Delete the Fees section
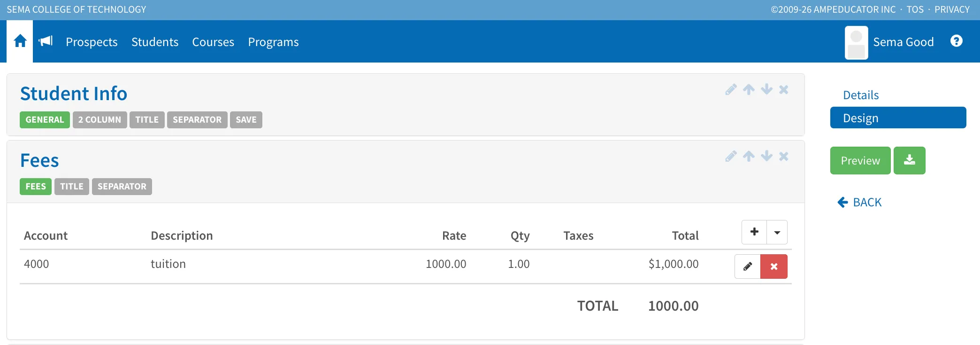 (x=783, y=156)
